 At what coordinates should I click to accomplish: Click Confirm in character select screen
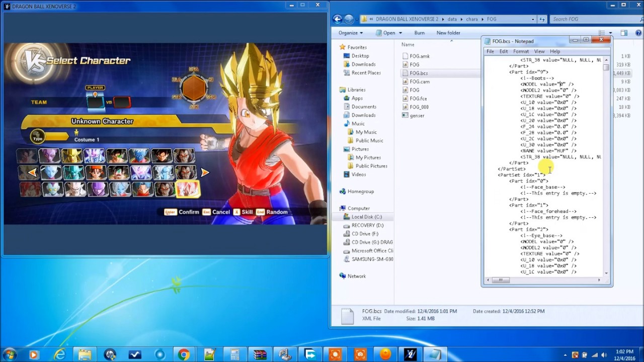(x=182, y=212)
